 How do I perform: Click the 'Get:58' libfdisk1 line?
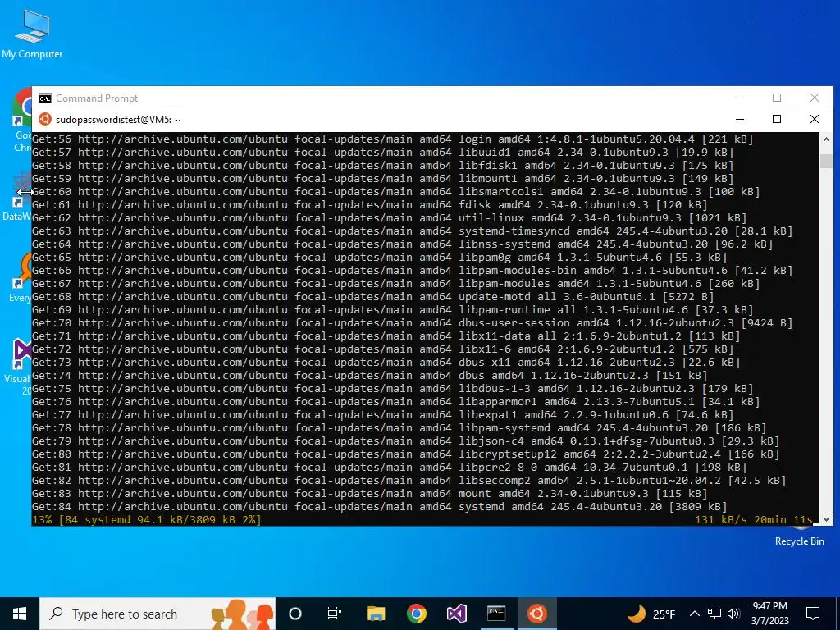pyautogui.click(x=382, y=166)
